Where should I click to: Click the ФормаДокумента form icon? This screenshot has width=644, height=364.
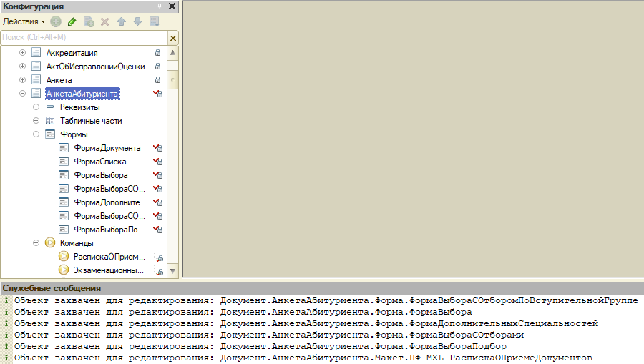[64, 148]
